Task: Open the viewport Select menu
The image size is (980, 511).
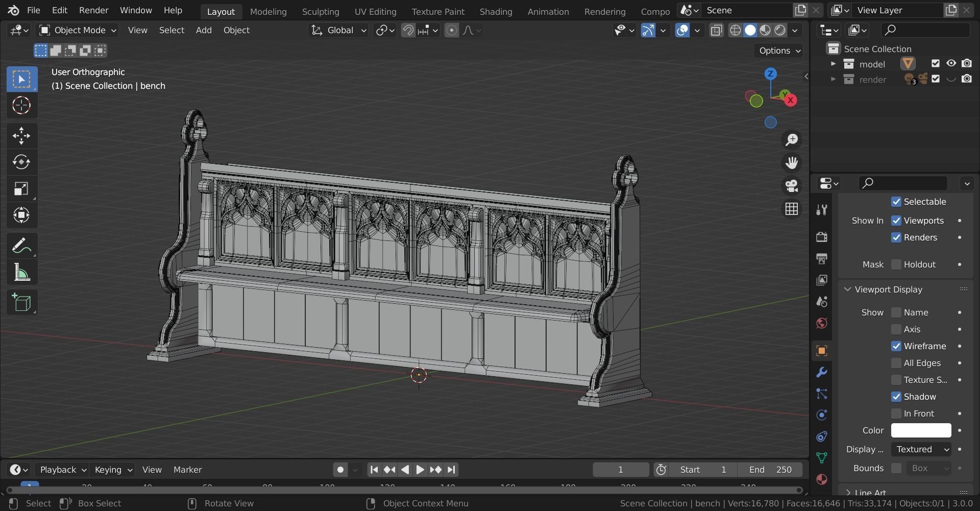Action: click(x=171, y=31)
